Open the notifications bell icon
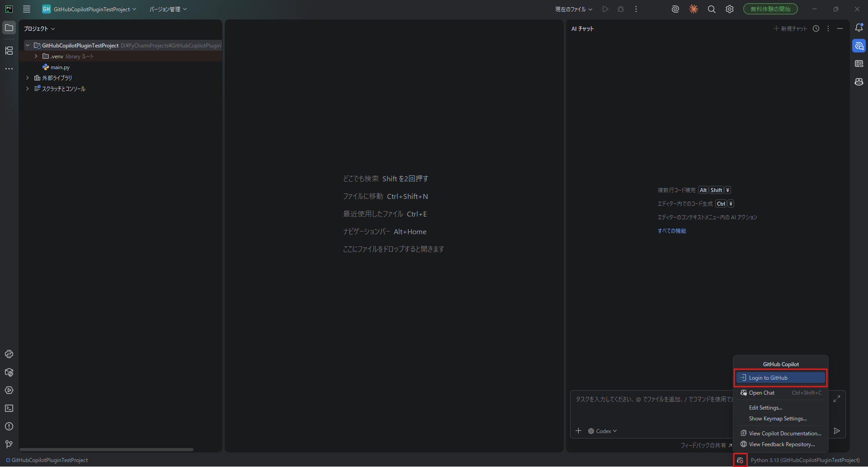Screen dimensions: 868x467 click(859, 28)
